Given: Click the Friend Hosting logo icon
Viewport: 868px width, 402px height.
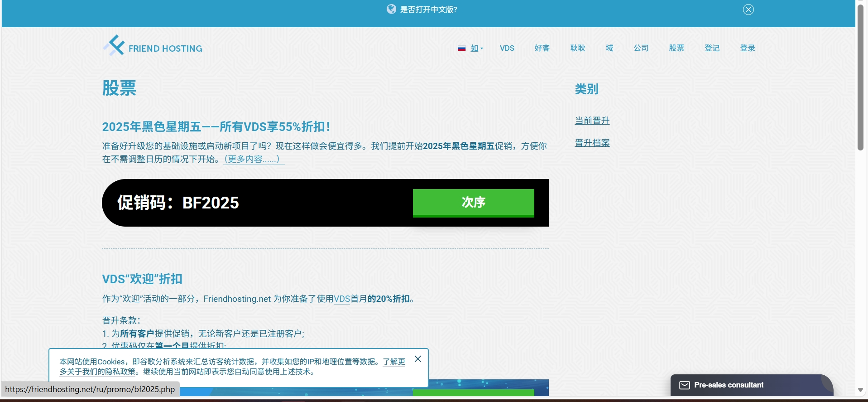Looking at the screenshot, I should point(114,46).
